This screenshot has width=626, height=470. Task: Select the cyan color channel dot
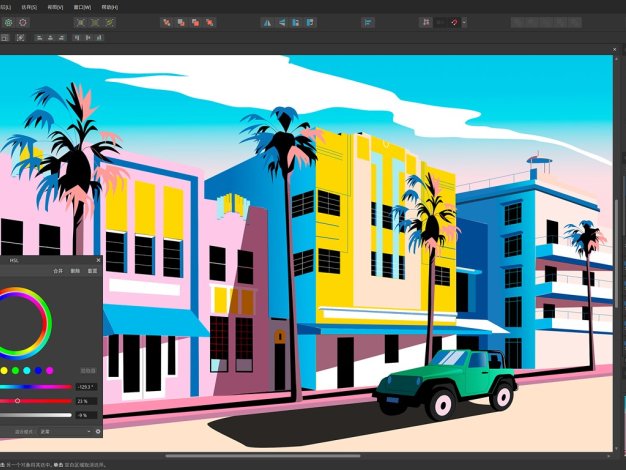[27, 371]
